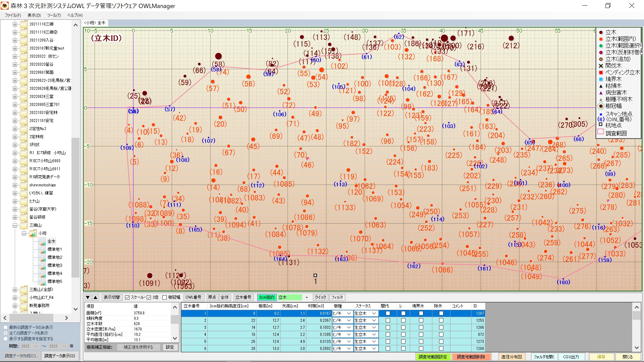Viewport: 644px width, 362px height.
Task: Click the 2cm括約 toggle tab
Action: [267, 297]
